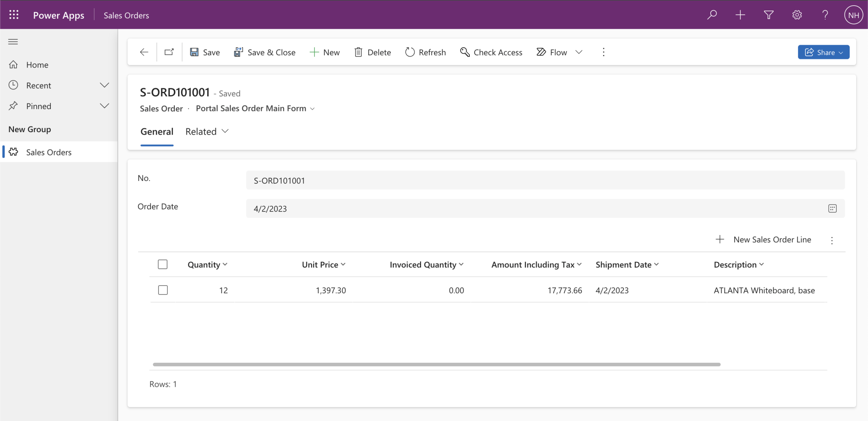Select the ATLANTA Whiteboard row checkbox
The height and width of the screenshot is (421, 868).
tap(163, 290)
